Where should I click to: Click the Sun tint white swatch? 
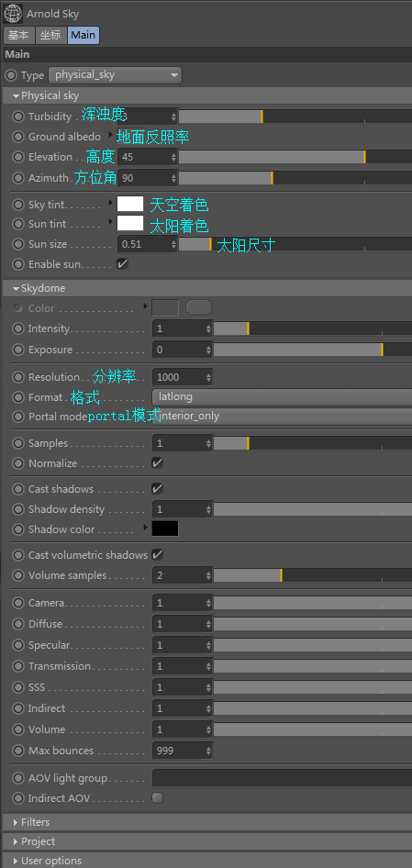point(130,223)
